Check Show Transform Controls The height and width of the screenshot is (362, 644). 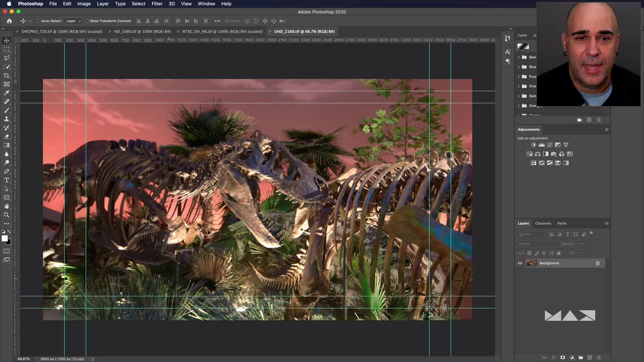pyautogui.click(x=87, y=21)
